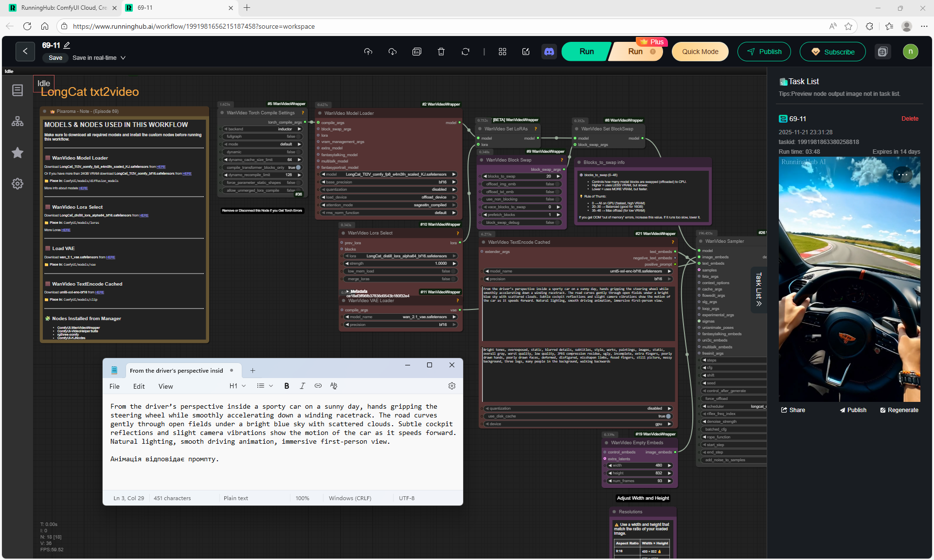Open the Notepad View menu
The width and height of the screenshot is (934, 560).
165,386
